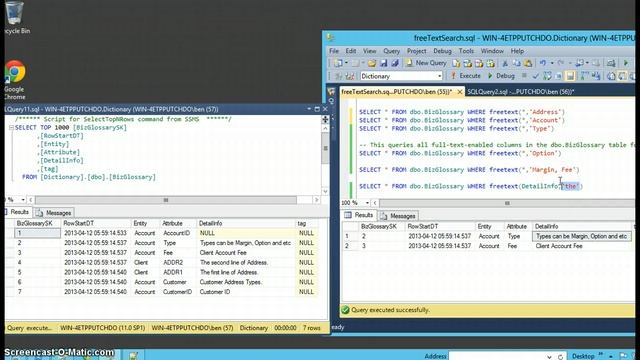Click the green Start arrow in top toolbar

(625, 63)
